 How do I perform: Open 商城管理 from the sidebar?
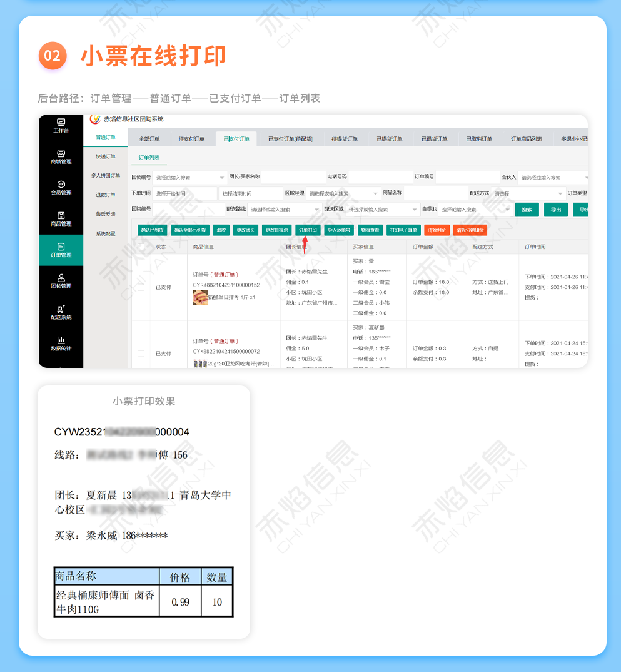pyautogui.click(x=61, y=153)
